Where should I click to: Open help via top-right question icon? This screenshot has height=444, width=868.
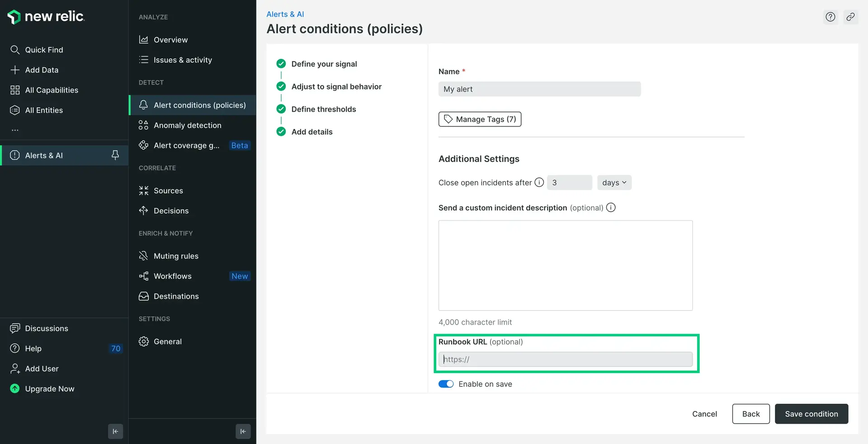(x=830, y=17)
